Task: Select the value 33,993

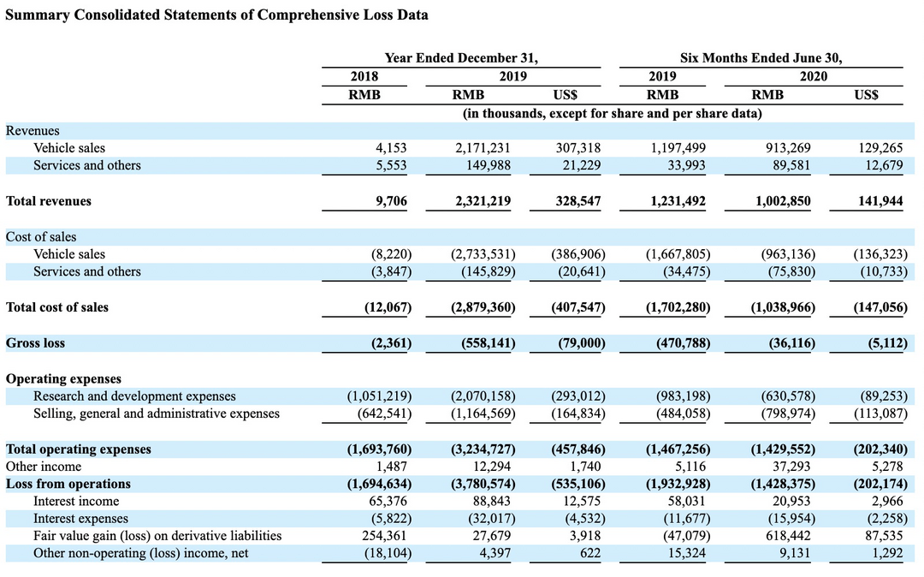Action: 686,165
